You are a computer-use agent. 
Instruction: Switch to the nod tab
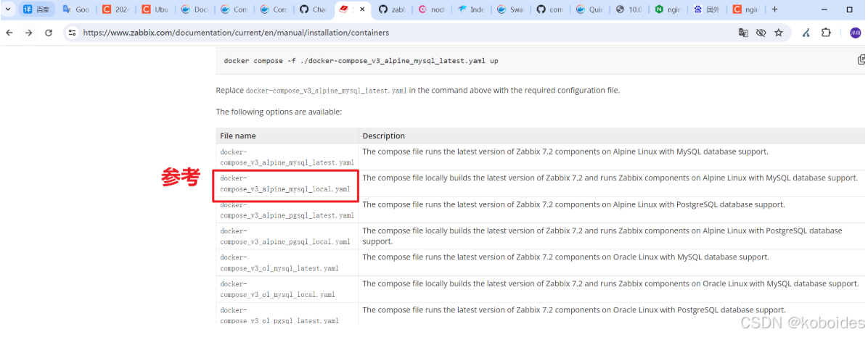432,9
